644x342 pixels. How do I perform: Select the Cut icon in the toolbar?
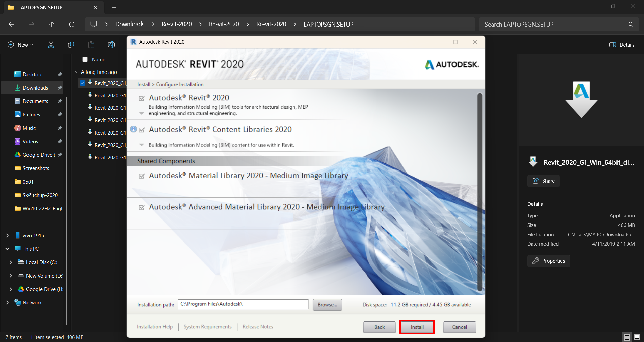click(x=51, y=44)
